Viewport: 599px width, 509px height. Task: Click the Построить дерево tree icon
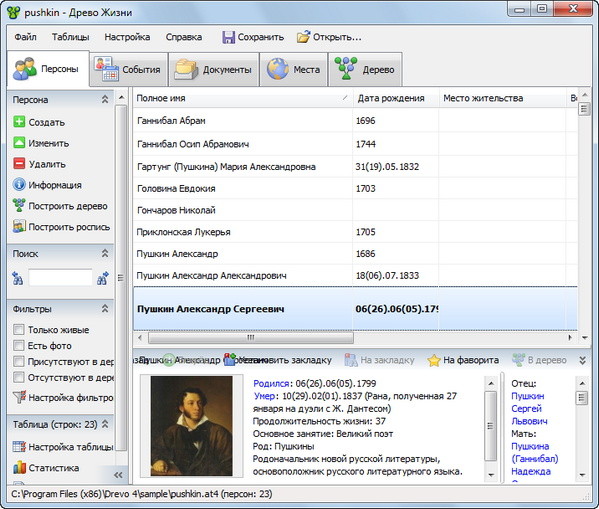[x=19, y=206]
